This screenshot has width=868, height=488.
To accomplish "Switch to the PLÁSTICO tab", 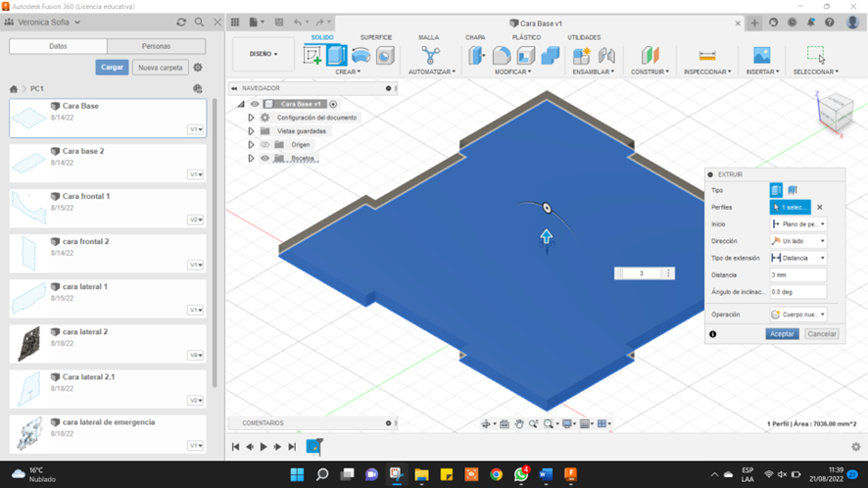I will click(x=526, y=37).
